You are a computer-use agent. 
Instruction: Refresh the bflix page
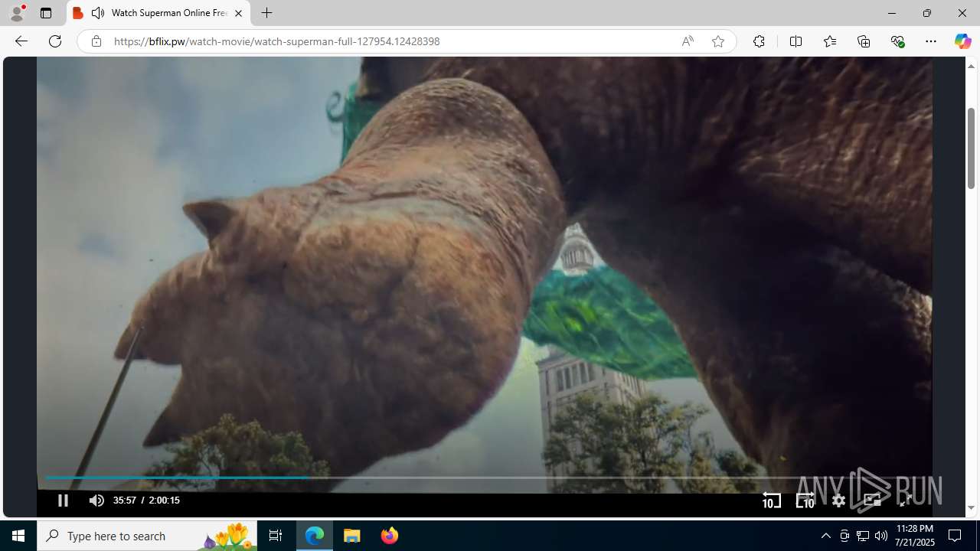click(x=55, y=41)
